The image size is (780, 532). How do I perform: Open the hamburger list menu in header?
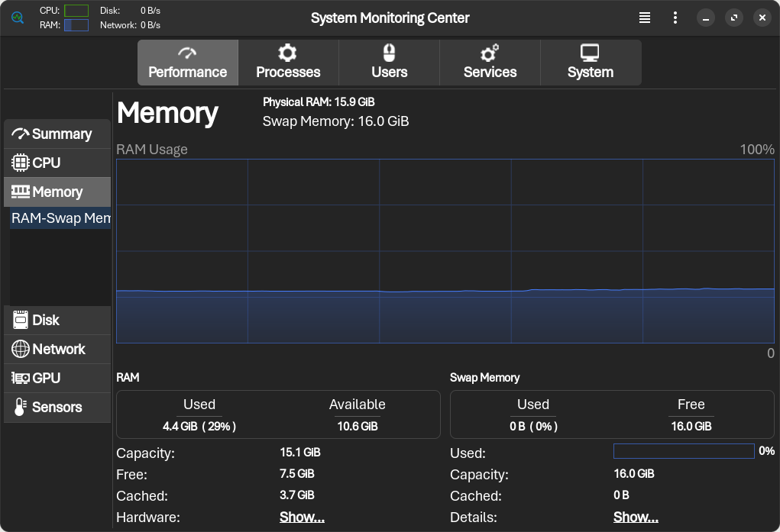pyautogui.click(x=645, y=18)
